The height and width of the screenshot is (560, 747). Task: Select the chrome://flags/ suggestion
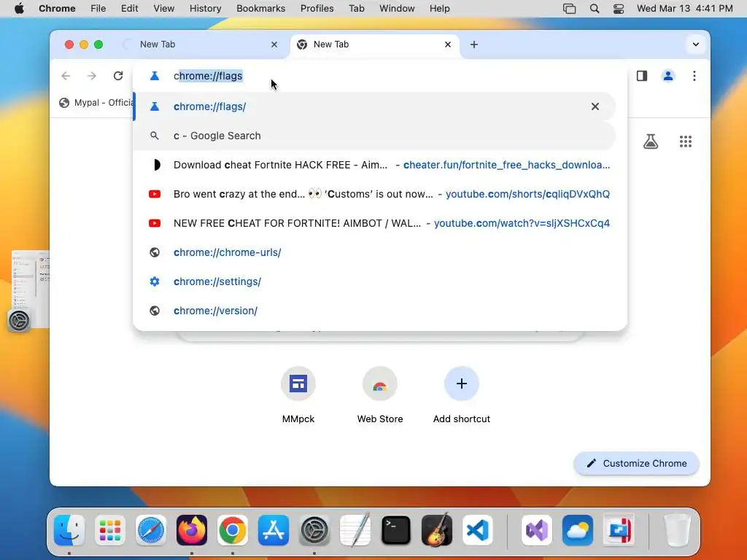point(374,106)
